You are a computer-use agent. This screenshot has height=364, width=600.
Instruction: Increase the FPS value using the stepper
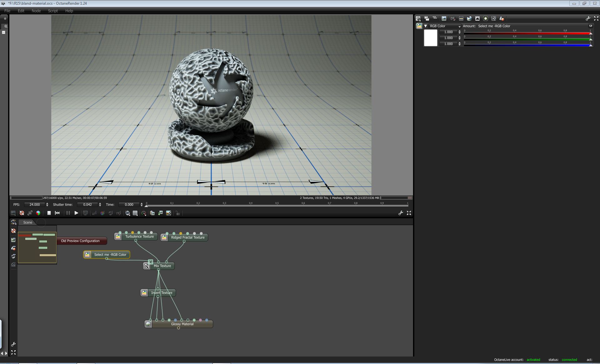click(47, 203)
